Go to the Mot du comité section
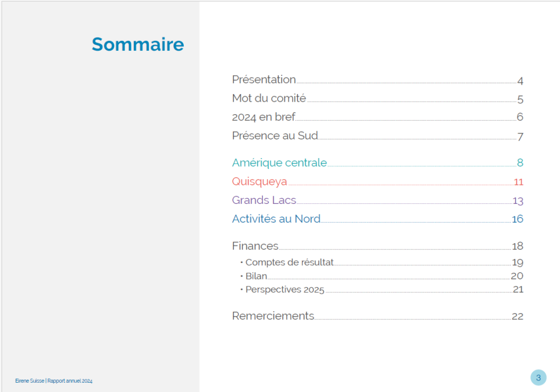Screen dimensions: 560x392 [269, 98]
